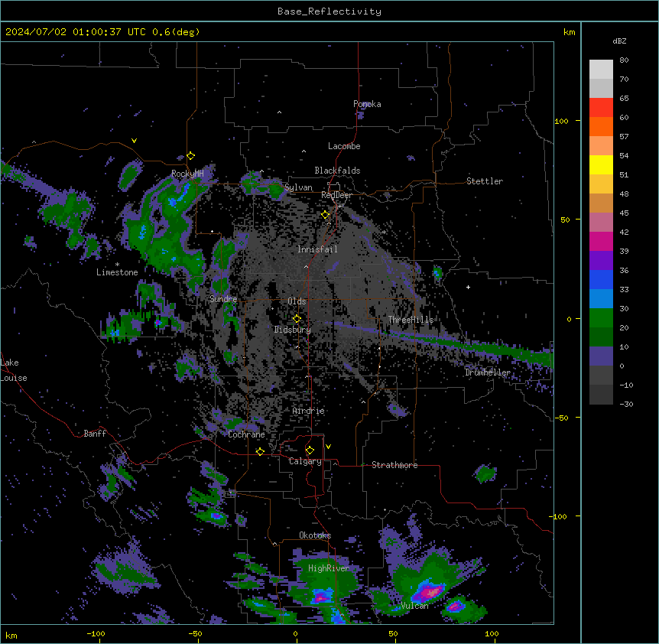Click the dBZ legend heading
The image size is (659, 644).
[x=619, y=41]
